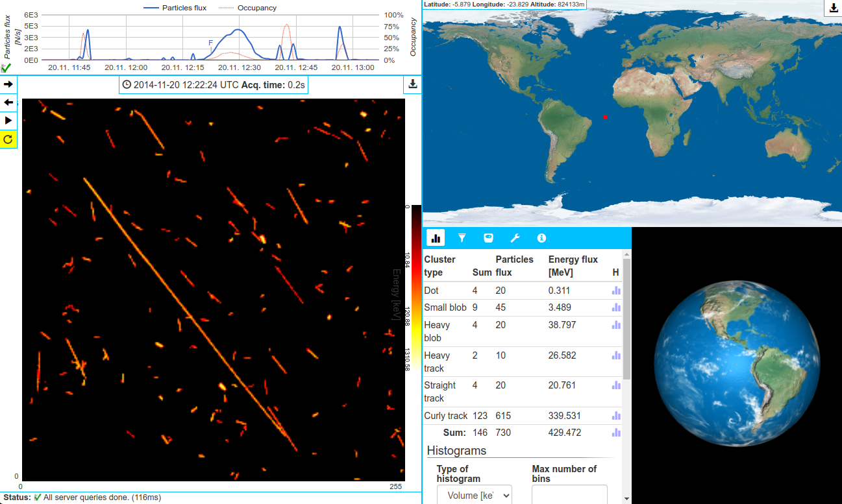Viewport: 842px width, 504px height.
Task: Show histogram for Dot cluster row
Action: point(616,291)
